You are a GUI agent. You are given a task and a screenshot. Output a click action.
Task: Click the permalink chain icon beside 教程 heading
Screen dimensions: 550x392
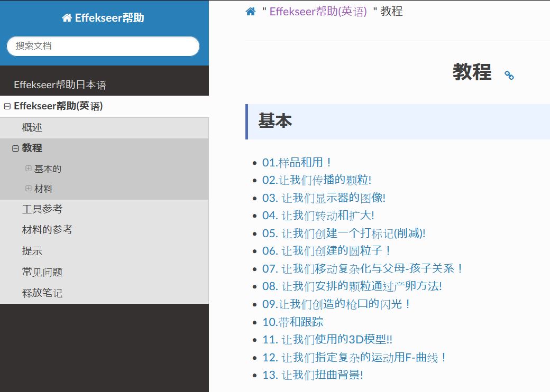(509, 75)
